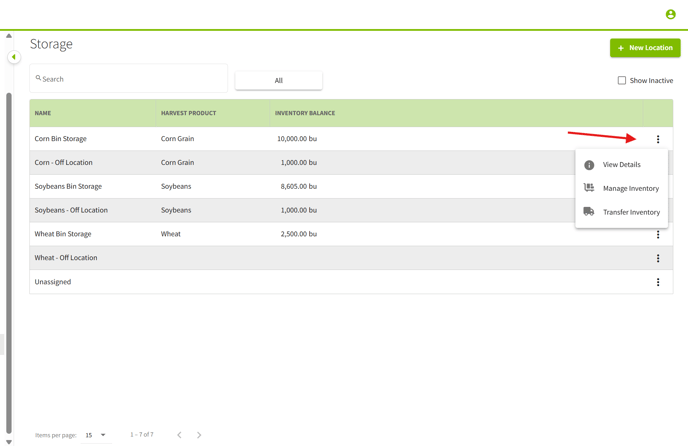This screenshot has height=446, width=688.
Task: Select View Details menu entry
Action: 622,165
